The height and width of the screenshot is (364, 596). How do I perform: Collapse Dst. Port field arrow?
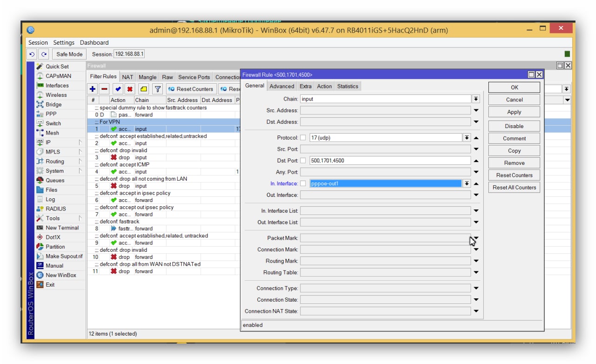point(476,161)
